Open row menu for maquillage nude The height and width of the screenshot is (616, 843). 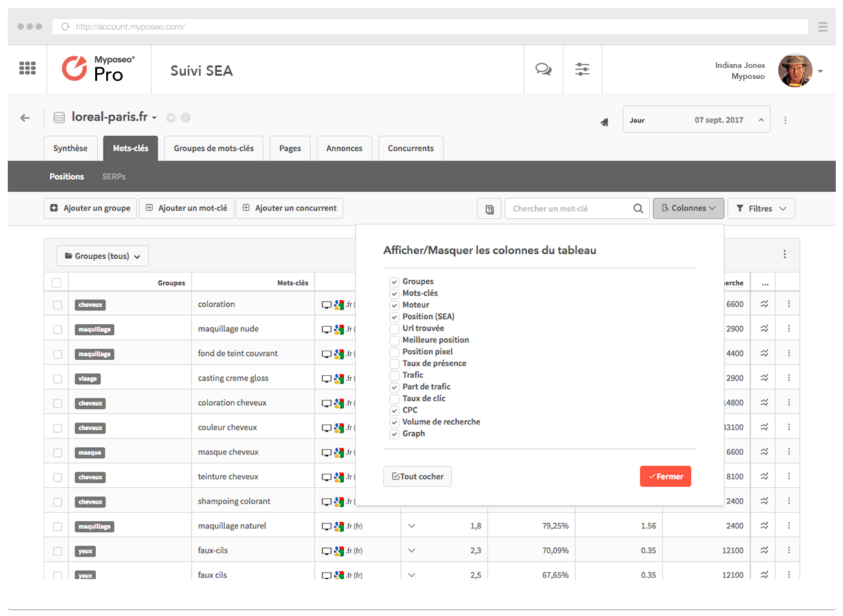tap(789, 329)
